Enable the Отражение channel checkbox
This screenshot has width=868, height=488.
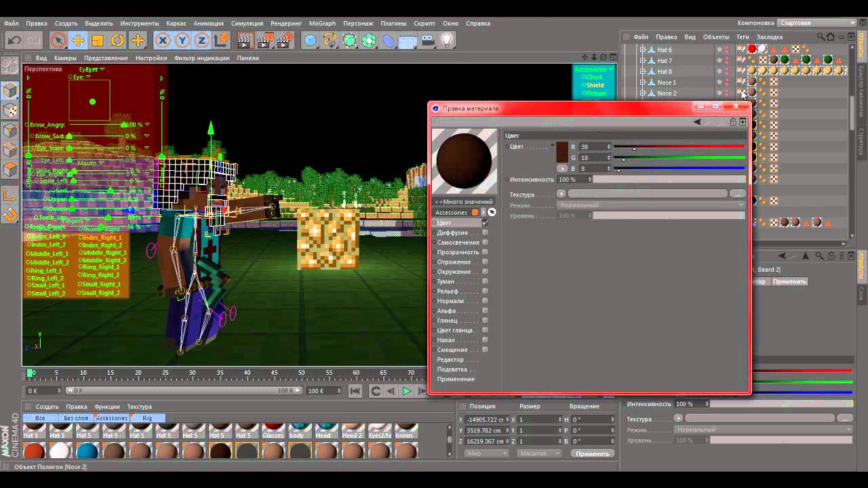tap(485, 262)
